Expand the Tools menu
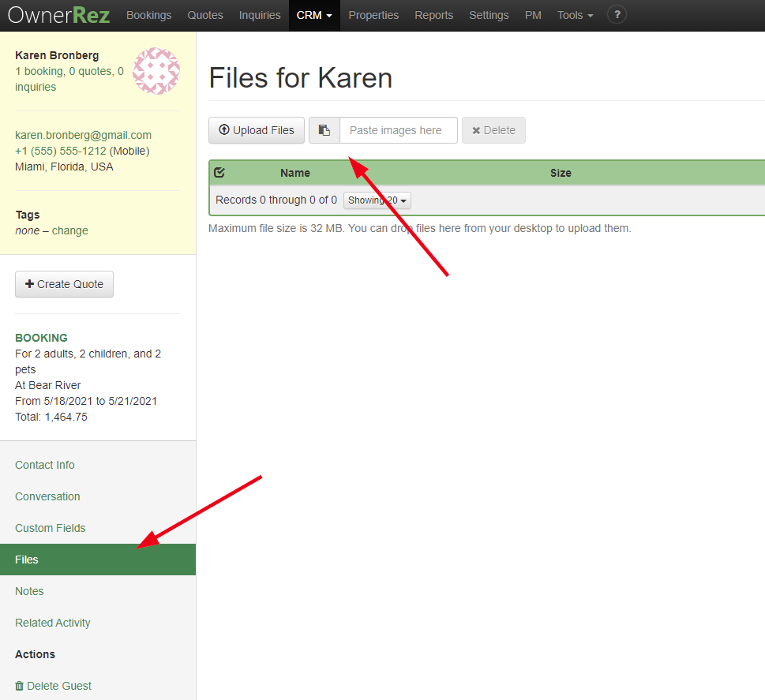Image resolution: width=765 pixels, height=700 pixels. coord(575,15)
